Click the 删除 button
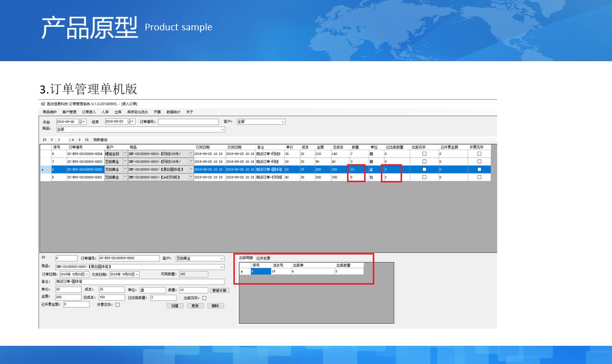This screenshot has width=612, height=364. pos(215,306)
